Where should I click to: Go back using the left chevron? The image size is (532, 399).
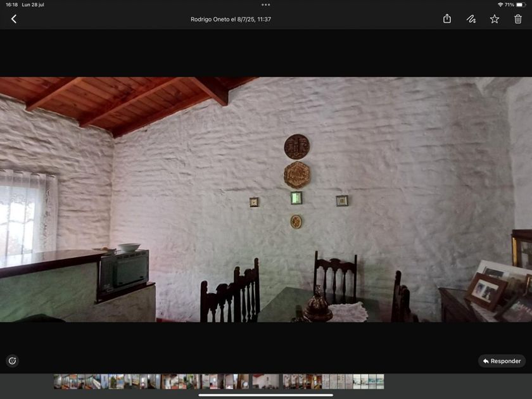(14, 19)
